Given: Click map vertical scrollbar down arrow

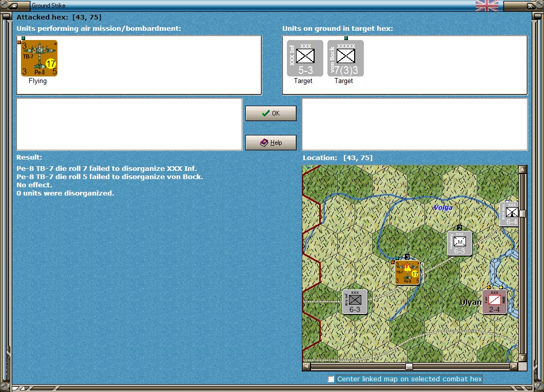Looking at the screenshot, I should click(x=522, y=358).
